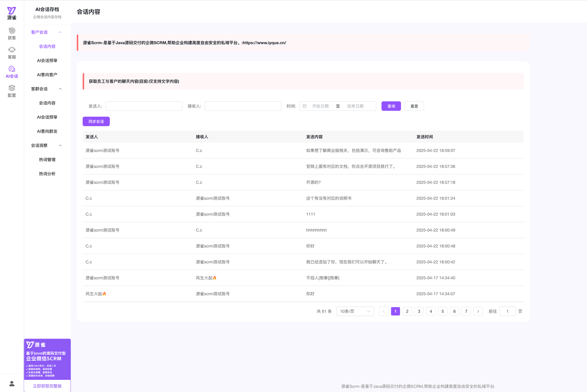Go to next page arrow
Viewport: 587px width, 392px height.
pyautogui.click(x=478, y=311)
